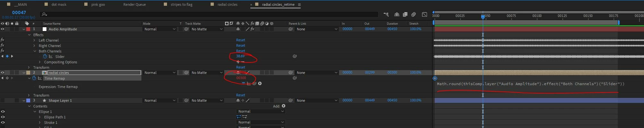Toggle the Both Channels effect fx switch
Screen dimensions: 644x128
[3, 51]
